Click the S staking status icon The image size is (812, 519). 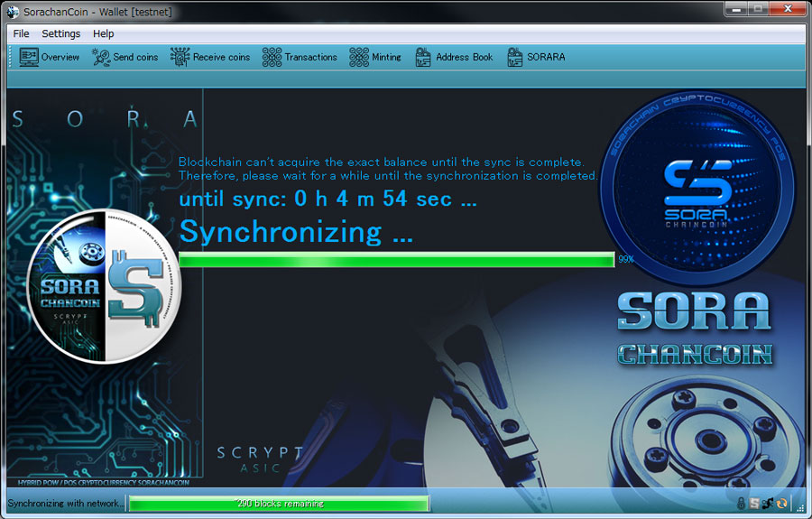pos(754,503)
